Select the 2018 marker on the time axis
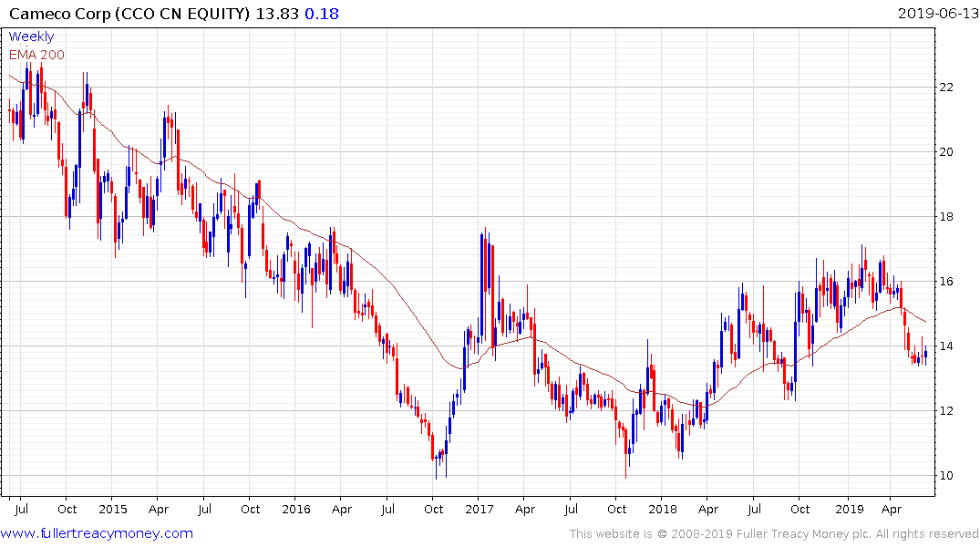The image size is (980, 547). click(x=663, y=509)
